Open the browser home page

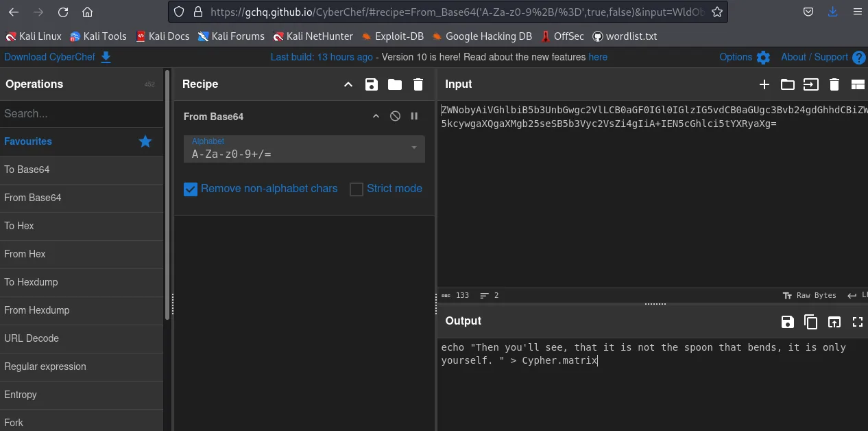[87, 12]
